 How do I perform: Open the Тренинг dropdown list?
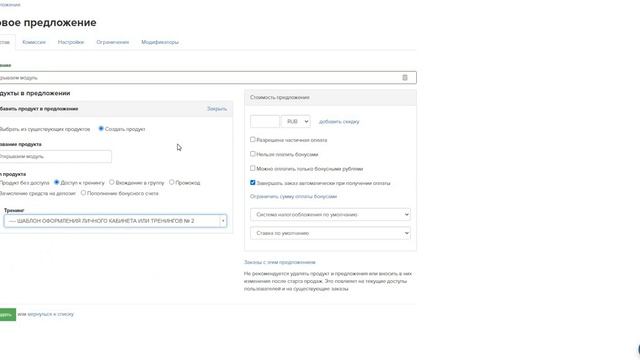click(116, 221)
